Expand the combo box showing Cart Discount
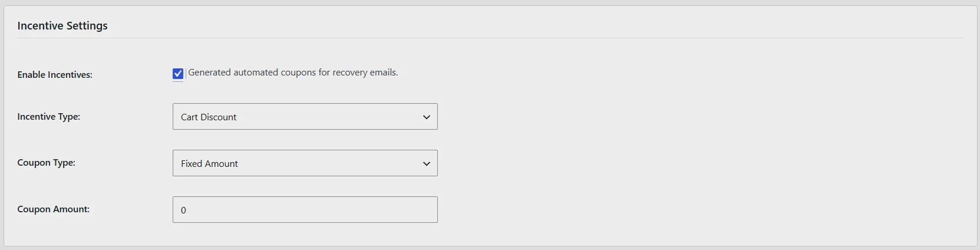The width and height of the screenshot is (980, 250). [x=305, y=117]
